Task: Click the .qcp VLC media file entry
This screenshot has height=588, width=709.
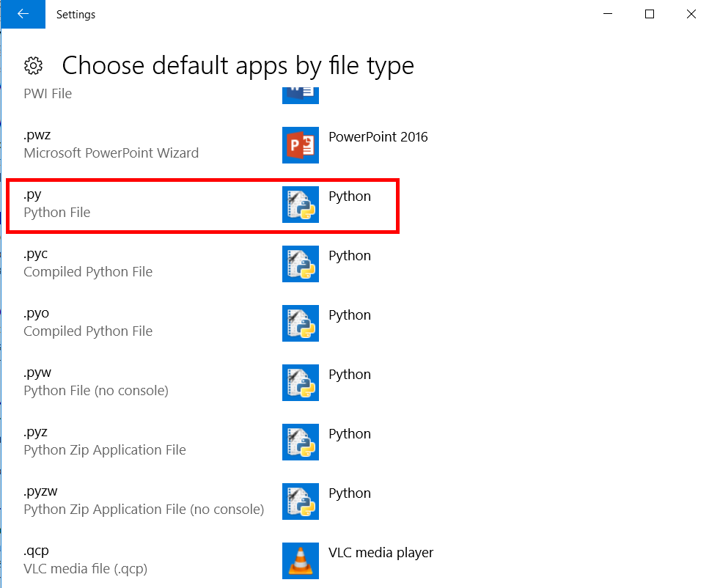Action: pyautogui.click(x=86, y=559)
